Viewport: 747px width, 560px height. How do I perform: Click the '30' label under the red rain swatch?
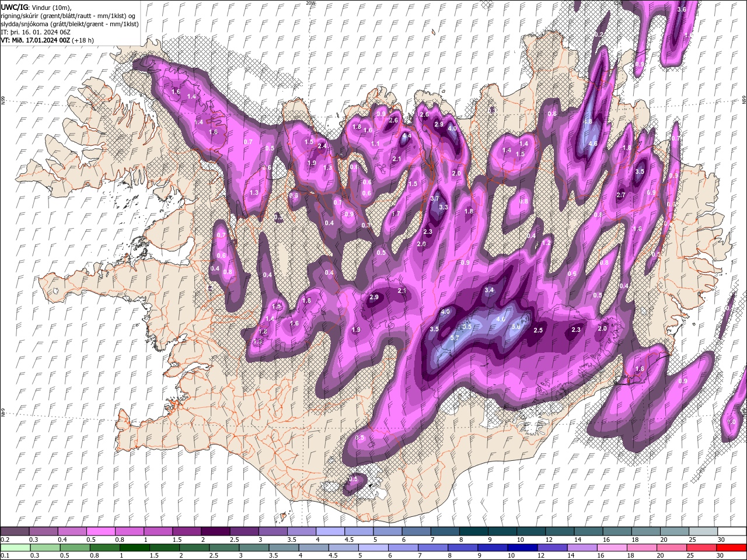tap(721, 556)
